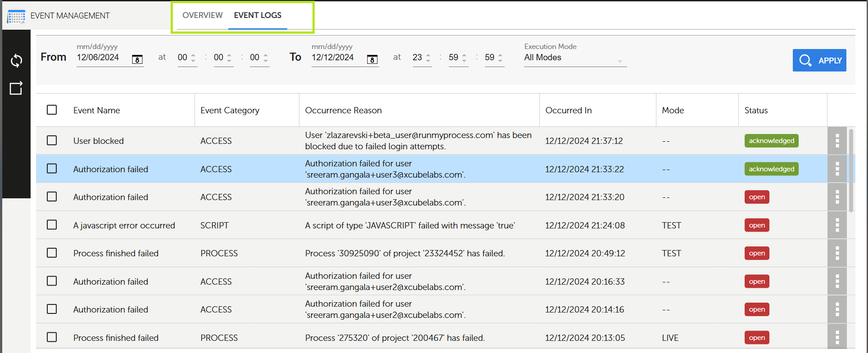
Task: Click open status on the 20:16:33 row
Action: [x=757, y=282]
